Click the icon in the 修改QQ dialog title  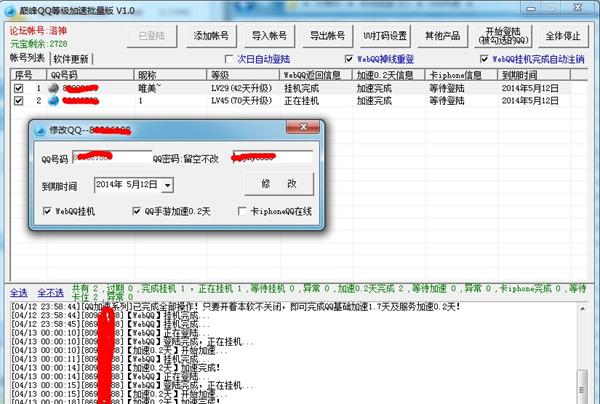click(x=40, y=131)
